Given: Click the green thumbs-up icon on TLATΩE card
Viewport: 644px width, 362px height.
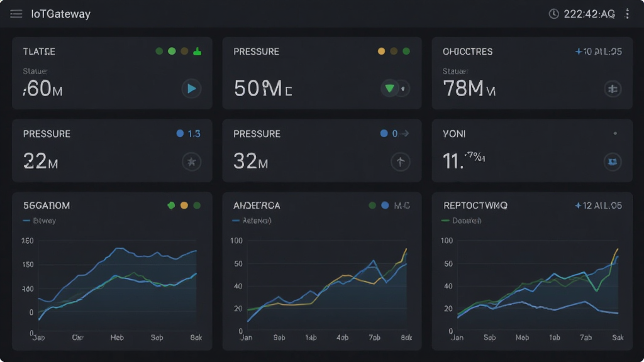Looking at the screenshot, I should (197, 52).
